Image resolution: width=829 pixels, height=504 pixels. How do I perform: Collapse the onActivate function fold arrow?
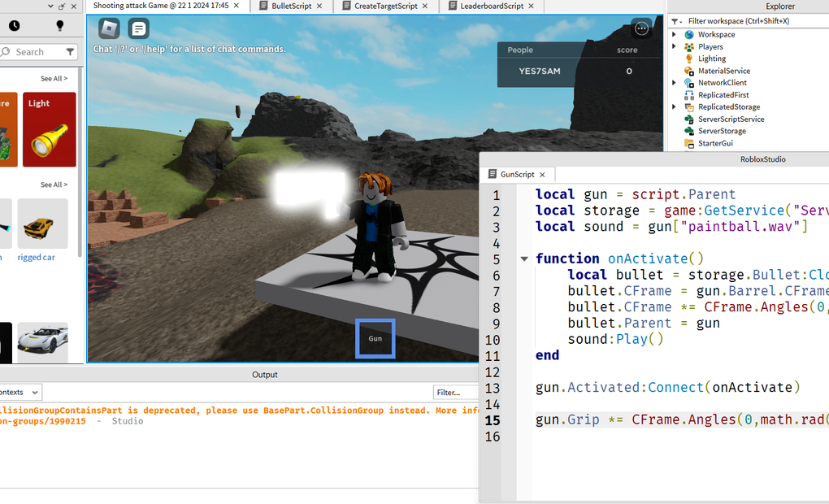point(524,259)
